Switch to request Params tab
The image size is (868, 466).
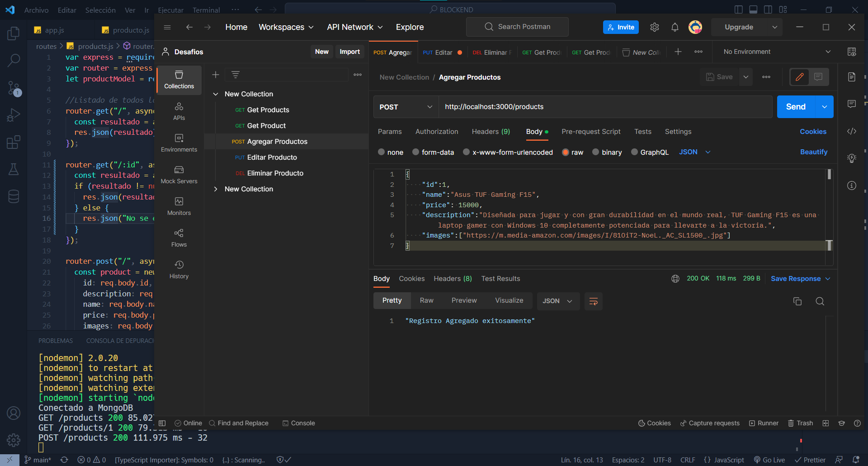pyautogui.click(x=390, y=132)
